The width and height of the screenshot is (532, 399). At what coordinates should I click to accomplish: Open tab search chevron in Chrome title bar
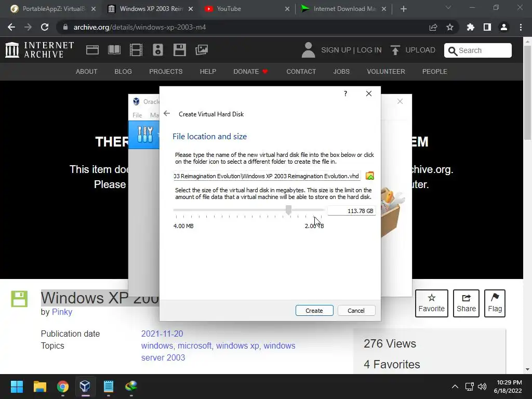point(448,7)
